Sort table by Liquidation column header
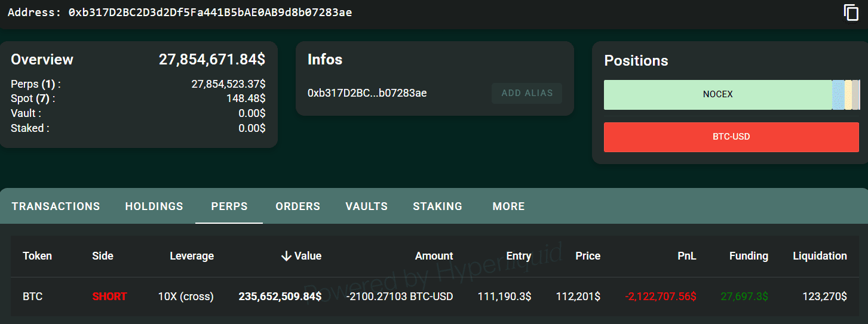The image size is (868, 324). (x=820, y=256)
